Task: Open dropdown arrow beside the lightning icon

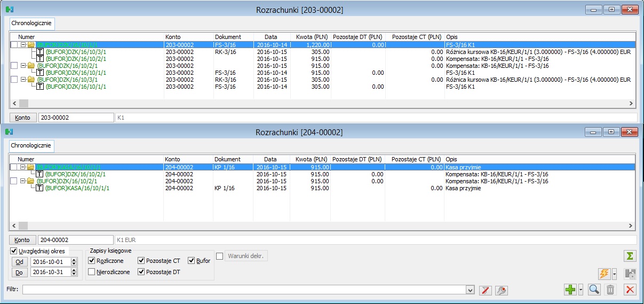Action: point(615,274)
